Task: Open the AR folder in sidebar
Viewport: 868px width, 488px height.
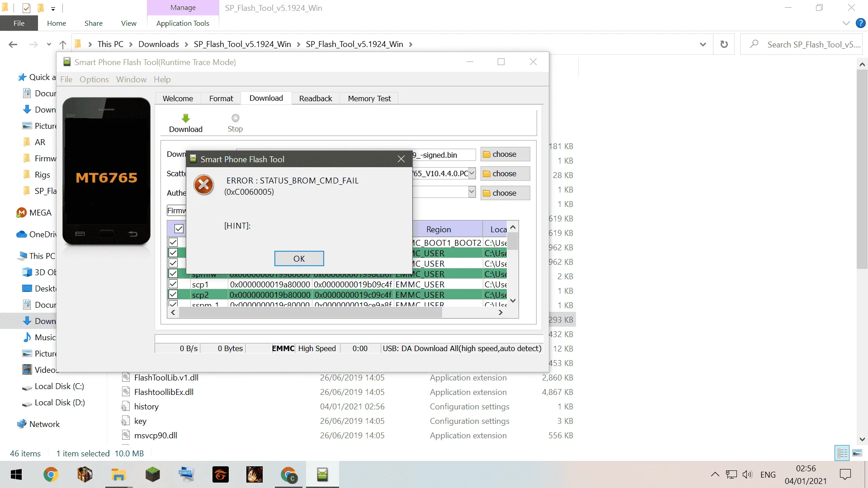Action: coord(40,142)
